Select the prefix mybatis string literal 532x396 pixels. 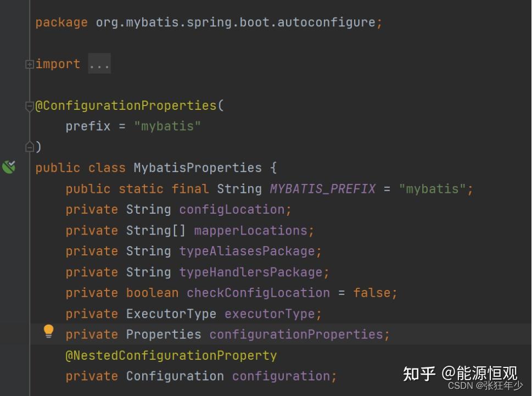point(168,126)
